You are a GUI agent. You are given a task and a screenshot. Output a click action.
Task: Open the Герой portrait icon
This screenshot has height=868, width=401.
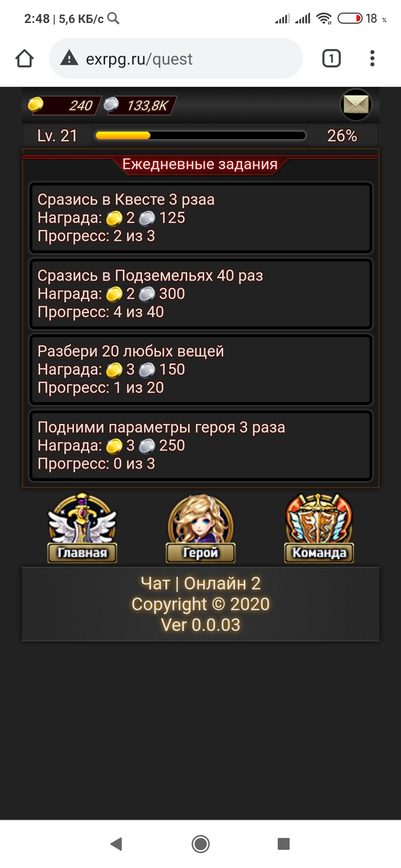click(200, 527)
